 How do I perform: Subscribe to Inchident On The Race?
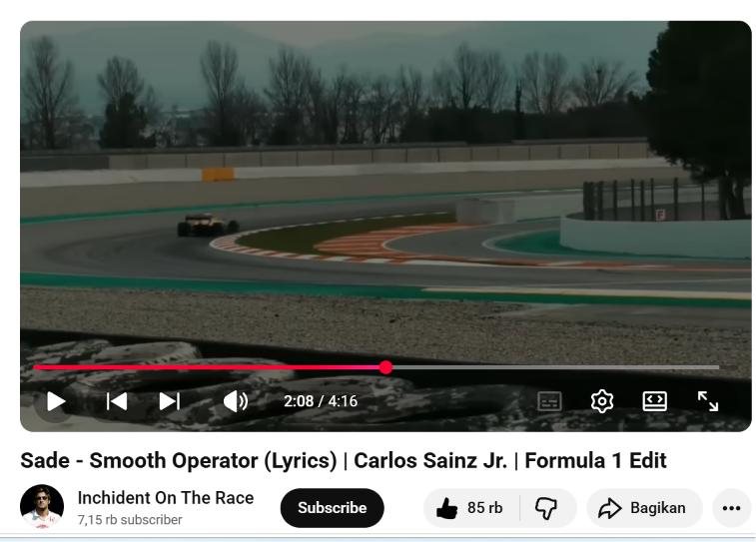click(333, 508)
